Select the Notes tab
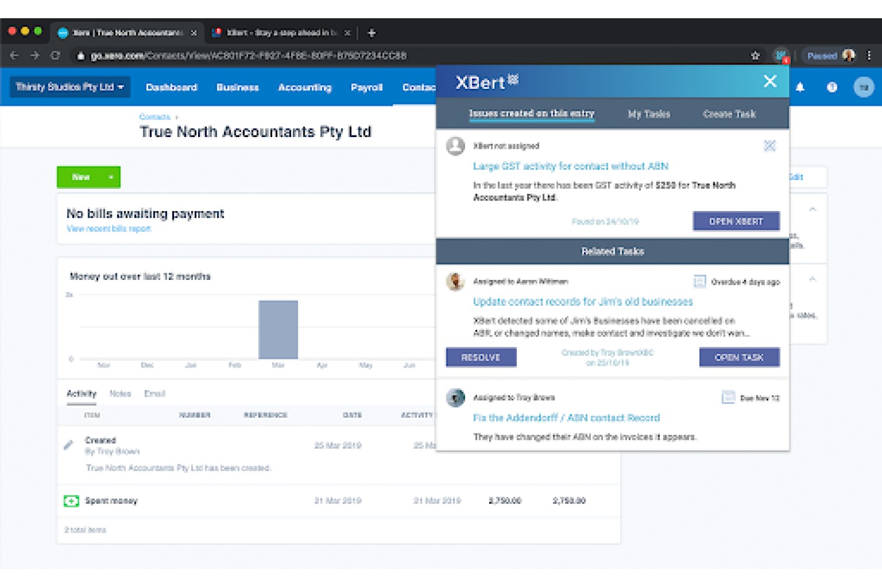 click(120, 393)
